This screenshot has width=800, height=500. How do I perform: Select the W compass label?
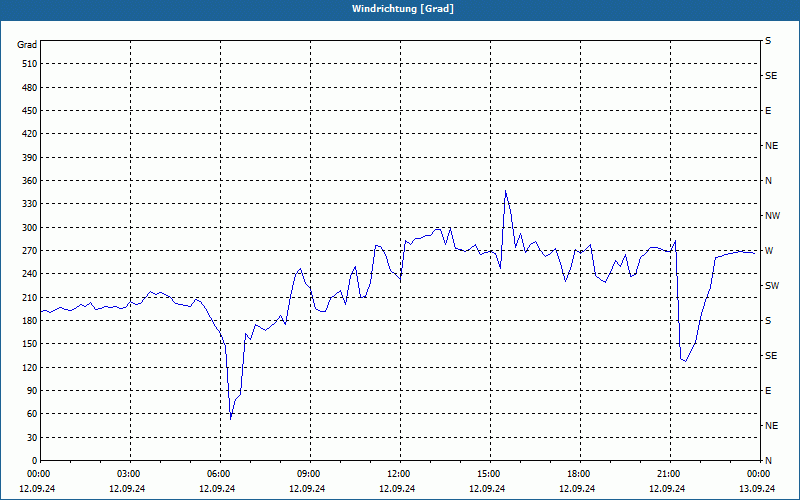(769, 251)
